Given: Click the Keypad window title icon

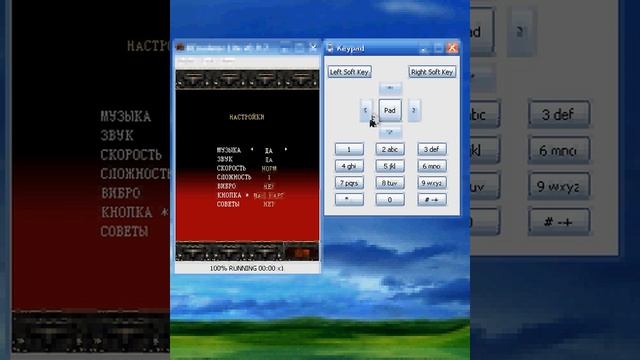Looking at the screenshot, I should (x=330, y=48).
